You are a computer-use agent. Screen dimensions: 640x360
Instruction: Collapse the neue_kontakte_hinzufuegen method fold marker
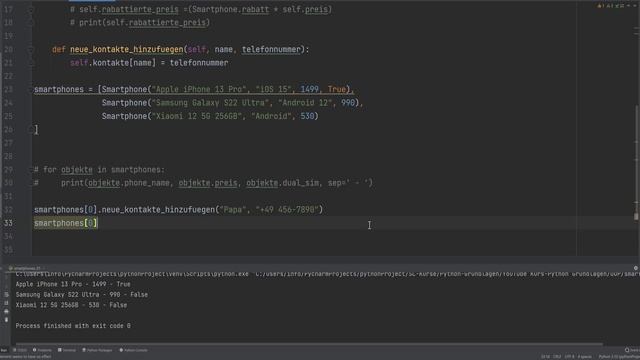tap(31, 49)
